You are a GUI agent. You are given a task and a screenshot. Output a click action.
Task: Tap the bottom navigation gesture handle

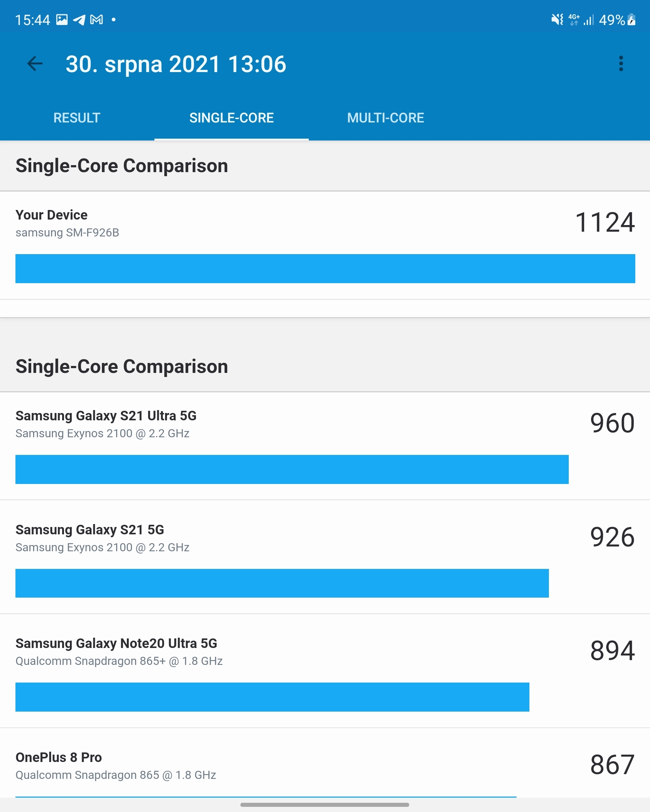click(x=325, y=805)
